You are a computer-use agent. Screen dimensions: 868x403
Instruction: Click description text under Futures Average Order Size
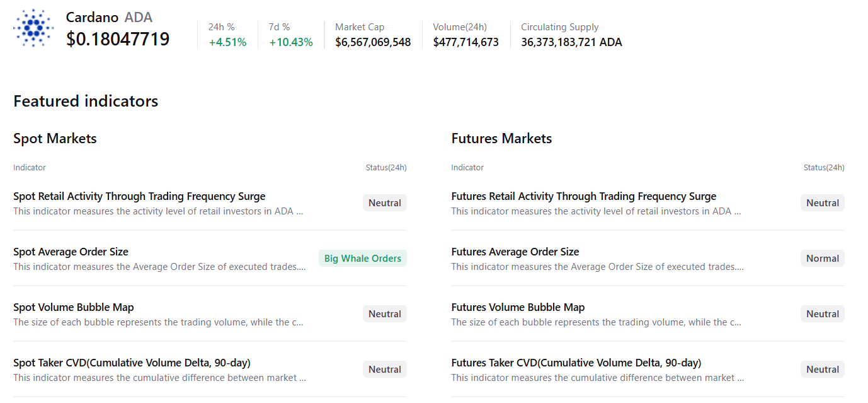tap(598, 267)
